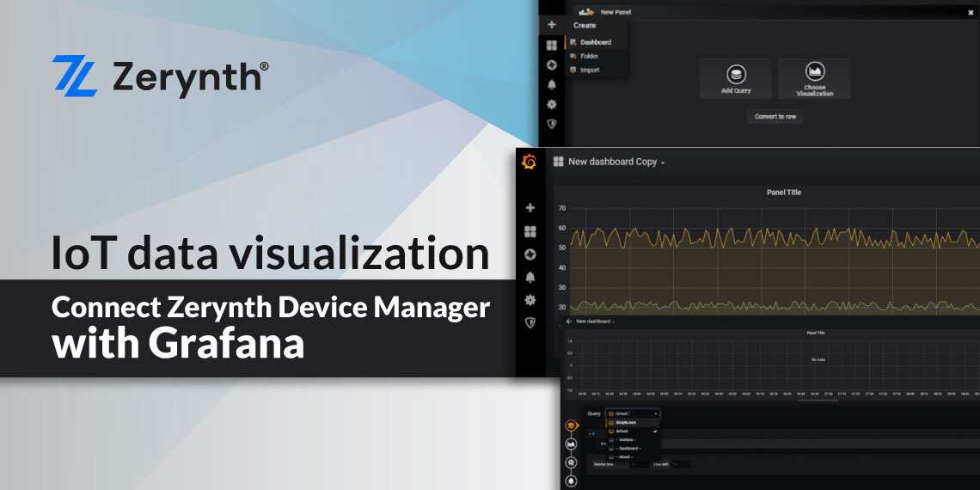Click the Create plus icon in top sidebar
Image resolution: width=980 pixels, height=490 pixels.
pyautogui.click(x=551, y=25)
